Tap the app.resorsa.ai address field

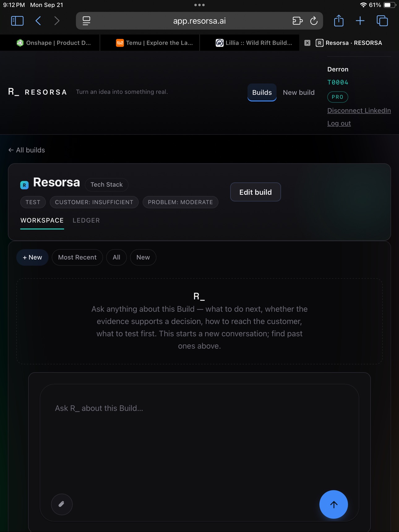pyautogui.click(x=199, y=21)
